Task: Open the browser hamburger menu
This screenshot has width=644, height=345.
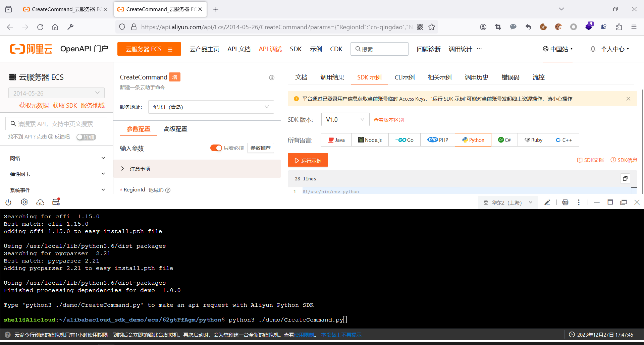Action: coord(634,27)
